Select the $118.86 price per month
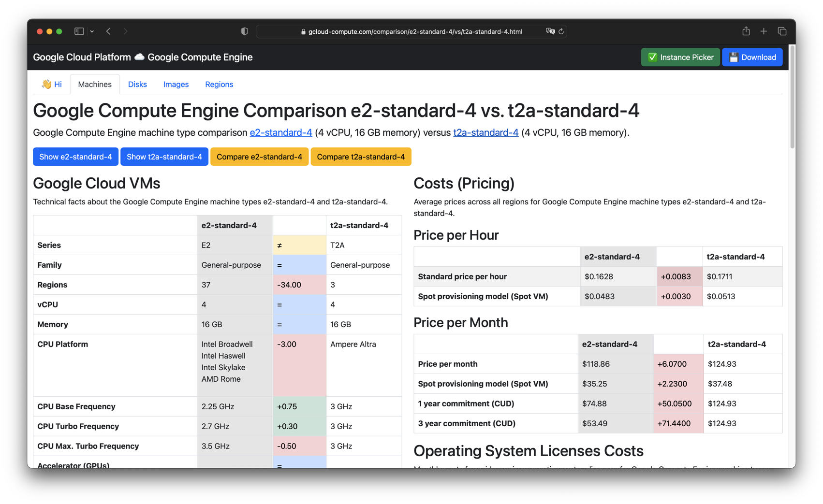 pyautogui.click(x=616, y=364)
